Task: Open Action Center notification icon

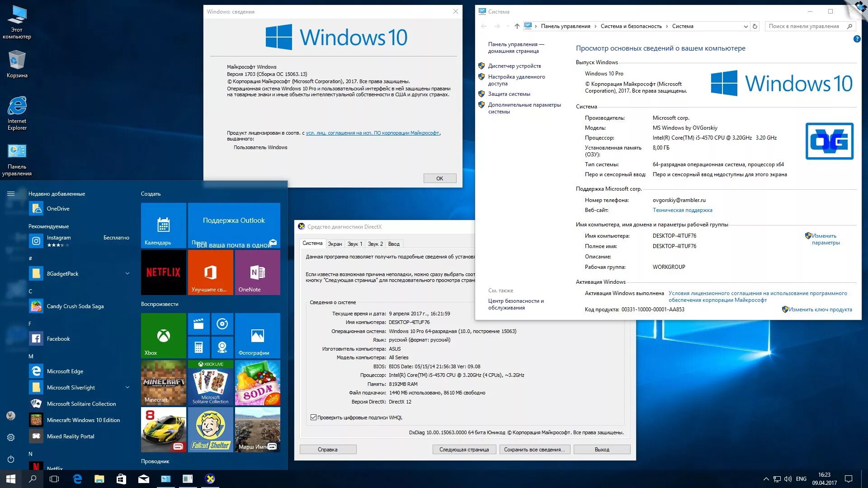Action: coord(849,479)
